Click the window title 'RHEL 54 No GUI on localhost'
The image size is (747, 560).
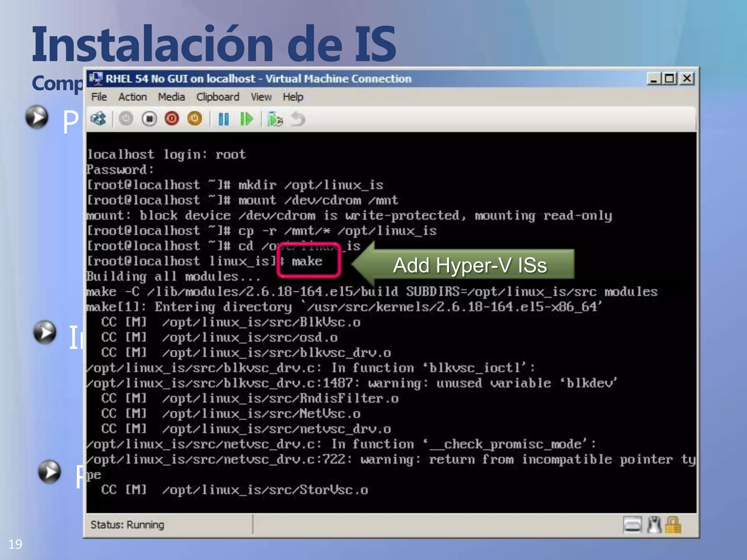[180, 78]
